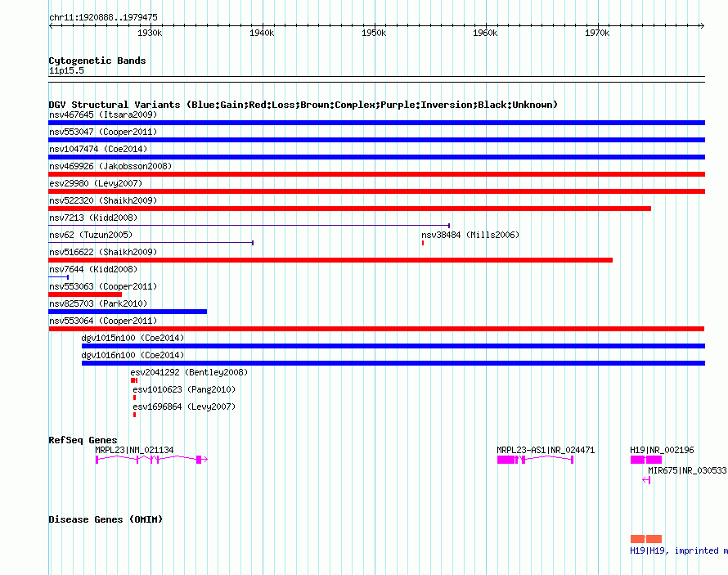
Task: Click the 1970k ruler tick label
Action: [x=597, y=33]
